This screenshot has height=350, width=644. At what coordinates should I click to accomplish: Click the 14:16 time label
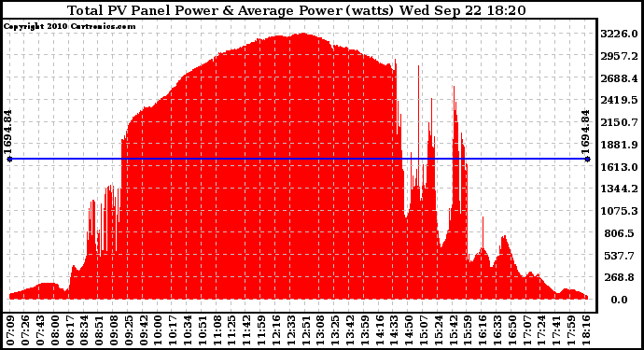378,331
